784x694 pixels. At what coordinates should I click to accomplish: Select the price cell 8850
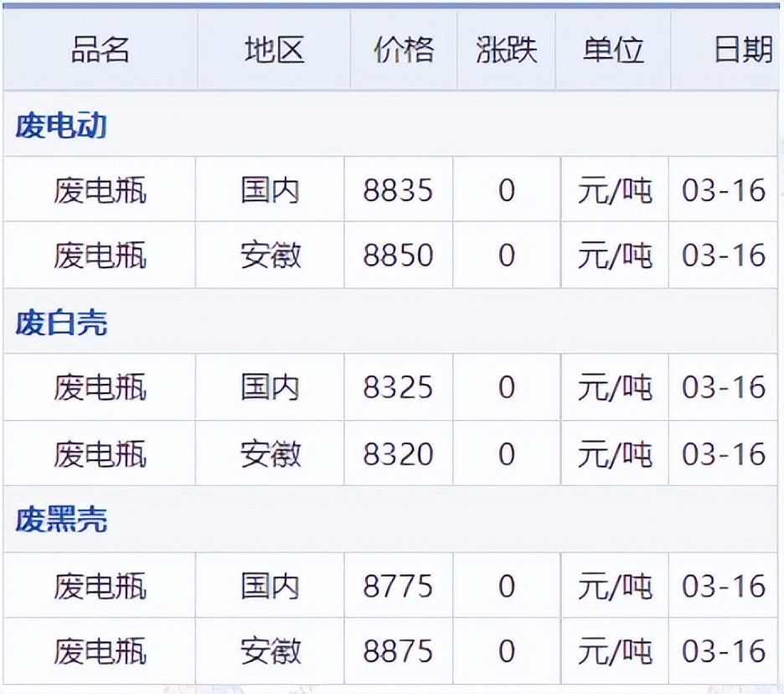tap(398, 255)
